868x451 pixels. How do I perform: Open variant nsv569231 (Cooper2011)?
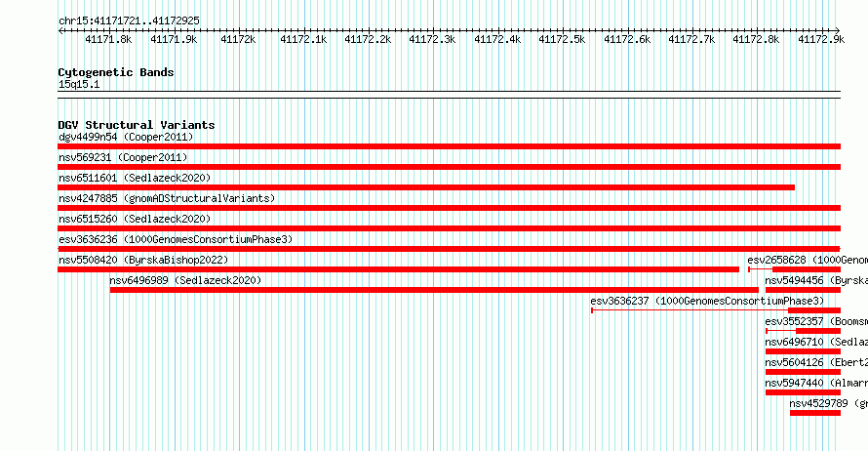tap(123, 158)
